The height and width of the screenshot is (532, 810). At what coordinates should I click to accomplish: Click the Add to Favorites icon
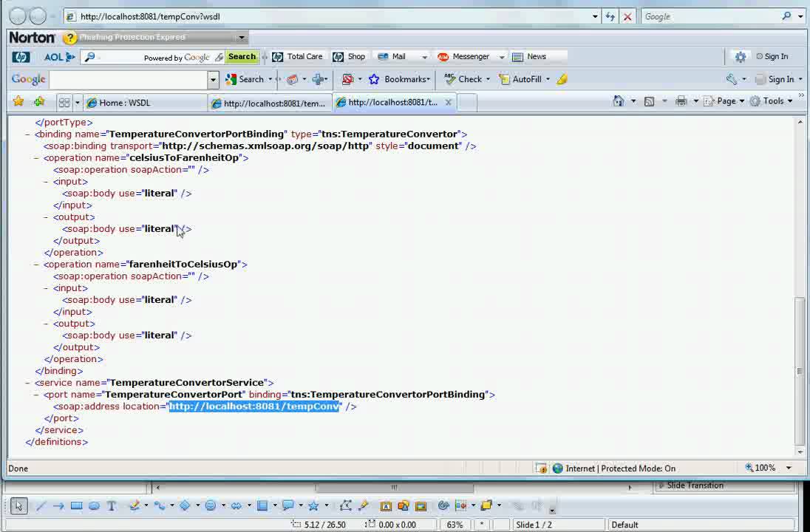click(x=39, y=102)
